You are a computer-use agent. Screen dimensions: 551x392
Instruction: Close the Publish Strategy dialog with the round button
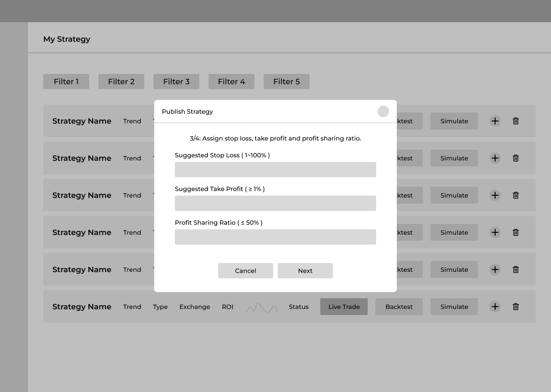(x=383, y=111)
